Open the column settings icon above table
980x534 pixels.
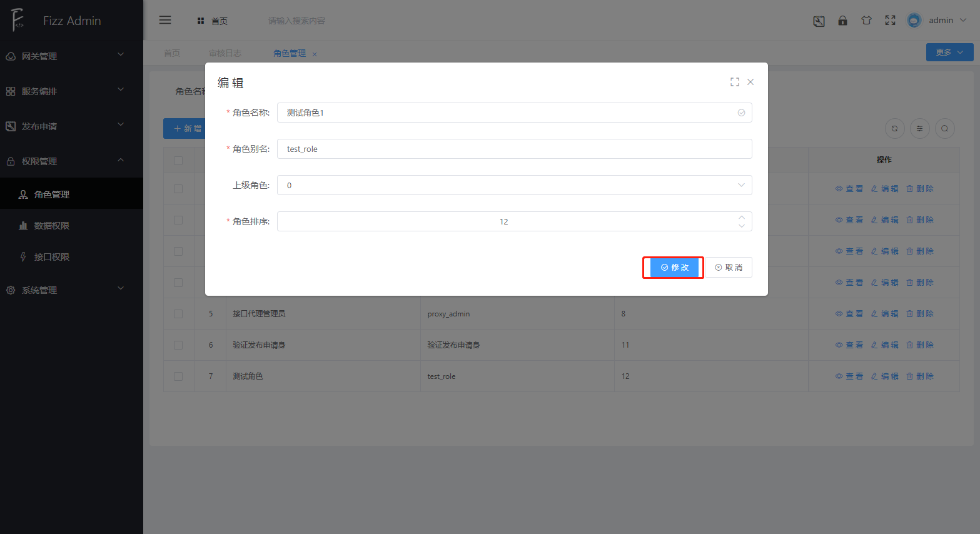click(919, 128)
